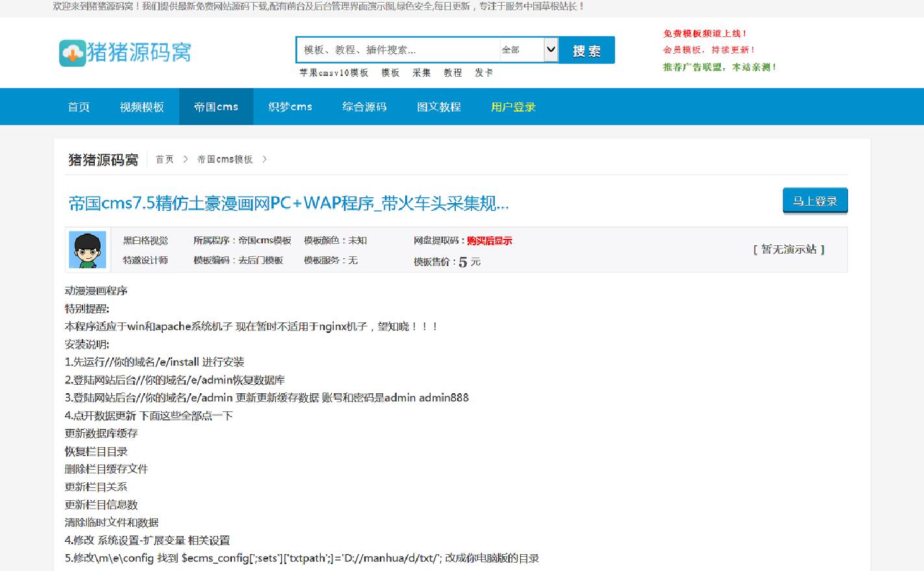Viewport: 924px width, 571px height.
Task: Go to the 织梦cms nav tab
Action: tap(290, 107)
